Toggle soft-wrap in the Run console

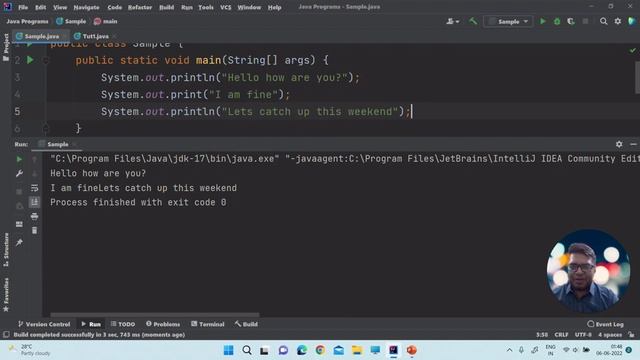pos(34,188)
